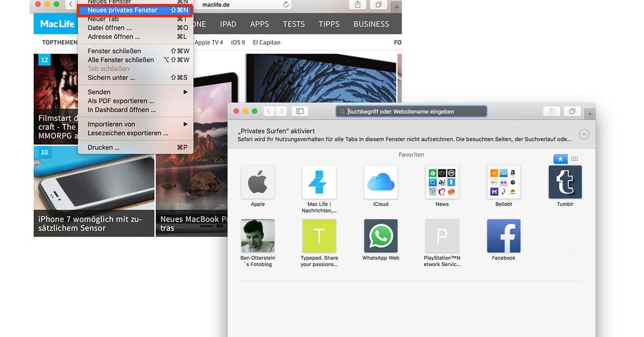644x337 pixels.
Task: Go back in the maclife.de window
Action: [x=71, y=4]
